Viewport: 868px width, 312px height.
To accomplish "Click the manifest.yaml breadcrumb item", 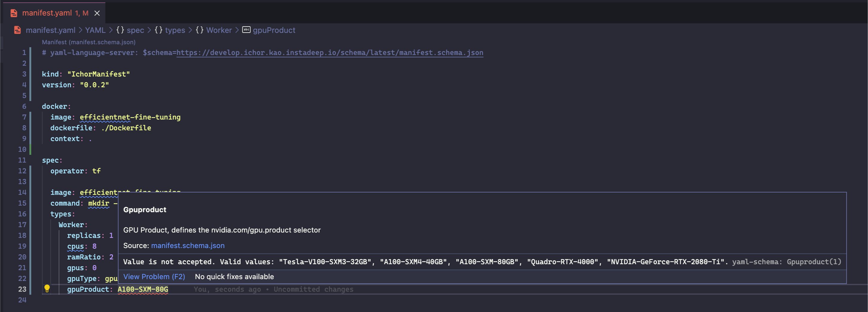I will tap(51, 30).
